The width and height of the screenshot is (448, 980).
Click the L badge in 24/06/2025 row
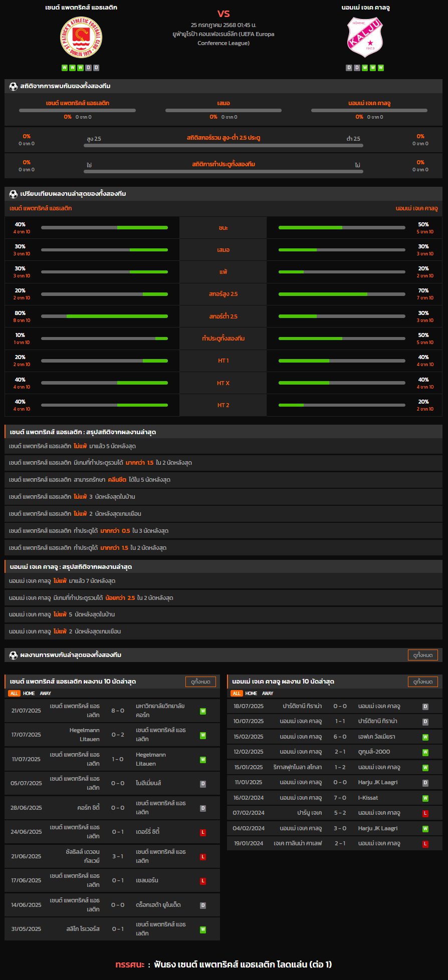[x=203, y=832]
